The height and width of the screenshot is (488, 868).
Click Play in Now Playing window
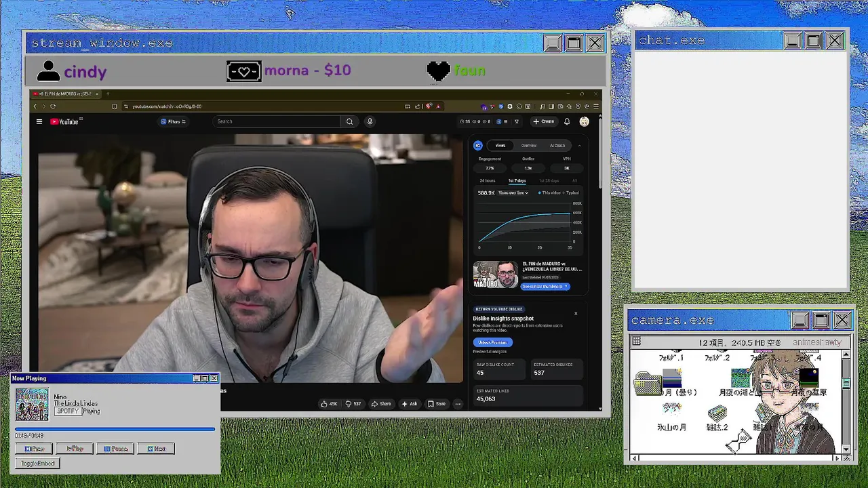[75, 449]
